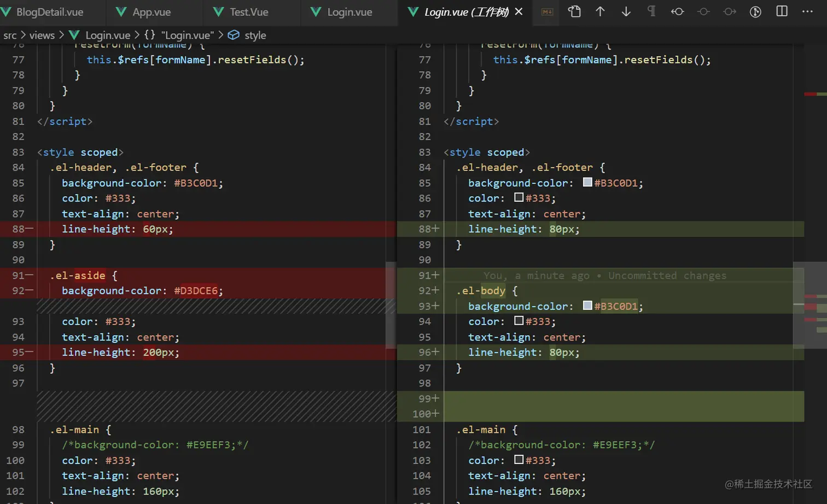Open the views breadcrumb folder
The image size is (827, 504).
(42, 35)
